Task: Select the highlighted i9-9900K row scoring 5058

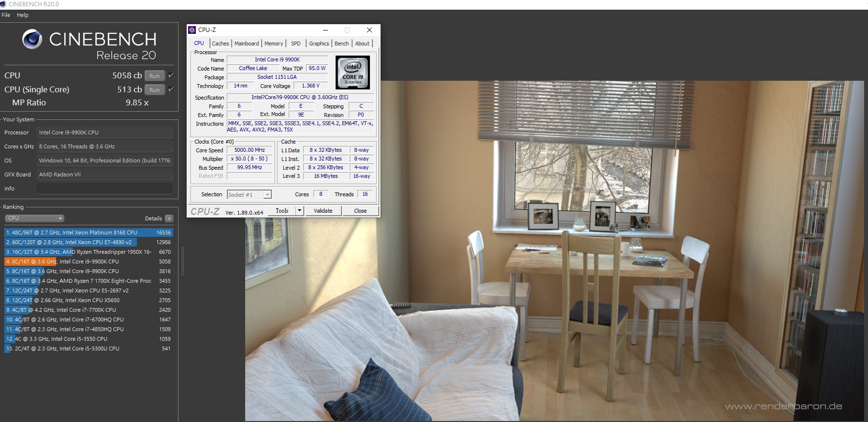Action: 88,262
